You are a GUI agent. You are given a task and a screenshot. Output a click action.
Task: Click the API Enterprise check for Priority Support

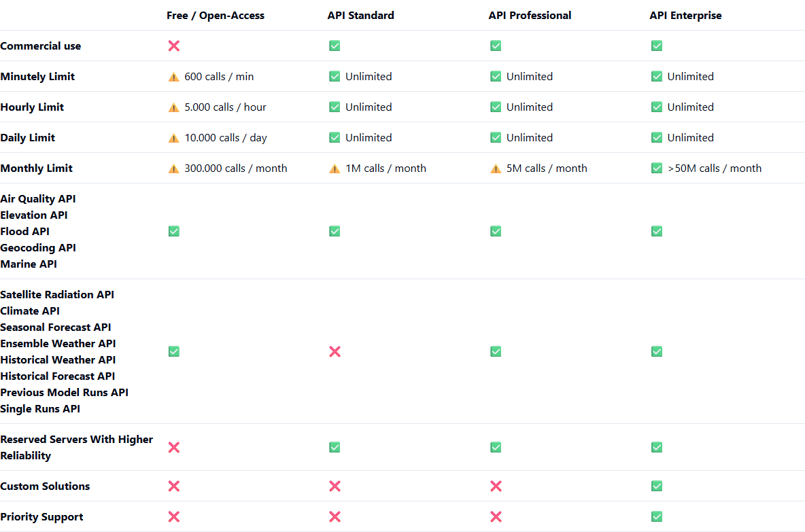(657, 516)
